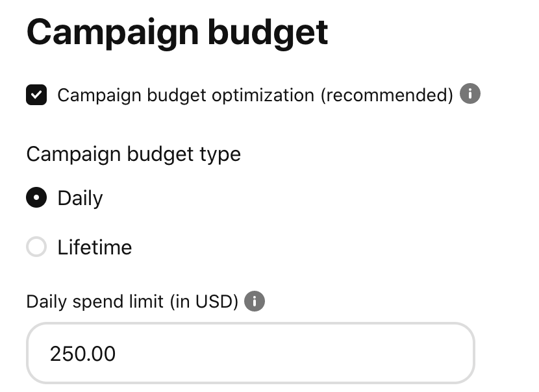
Task: Click the filled circle next to Daily
Action: point(36,197)
